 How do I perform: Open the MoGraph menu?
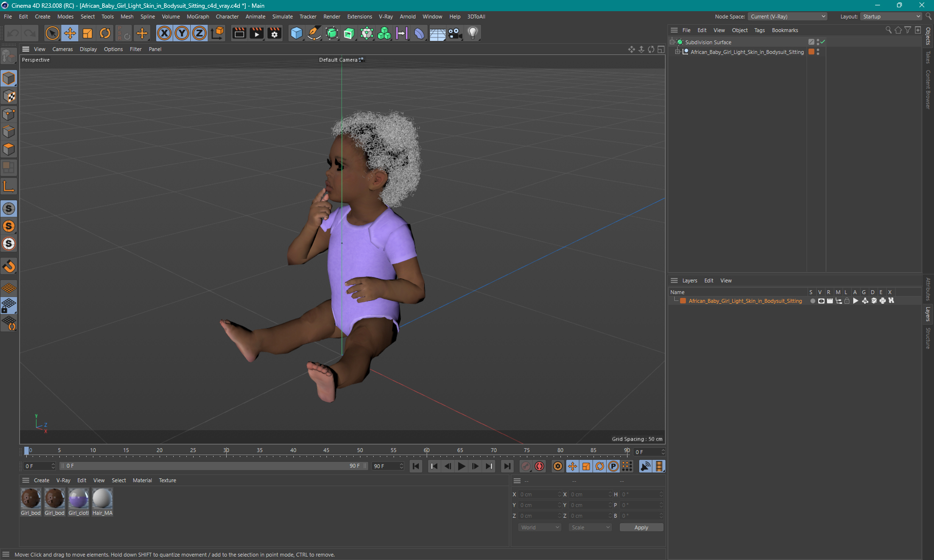point(198,17)
